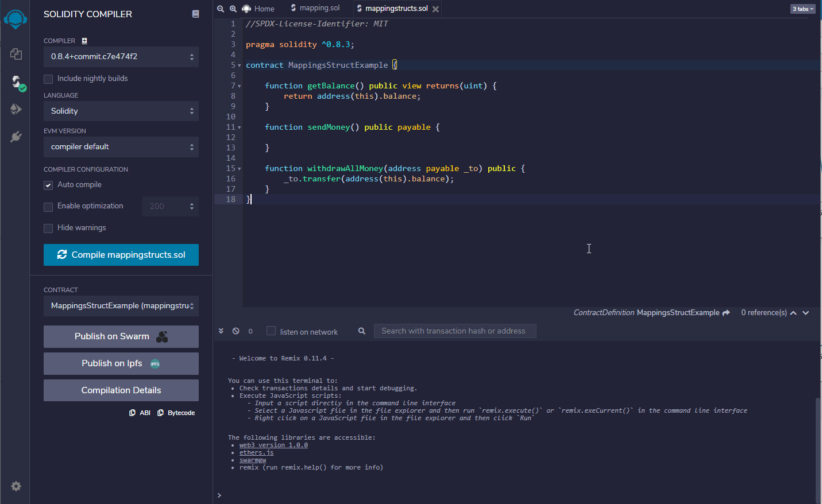822x504 pixels.
Task: Adjust optimization runs 200 stepper
Action: [x=171, y=206]
